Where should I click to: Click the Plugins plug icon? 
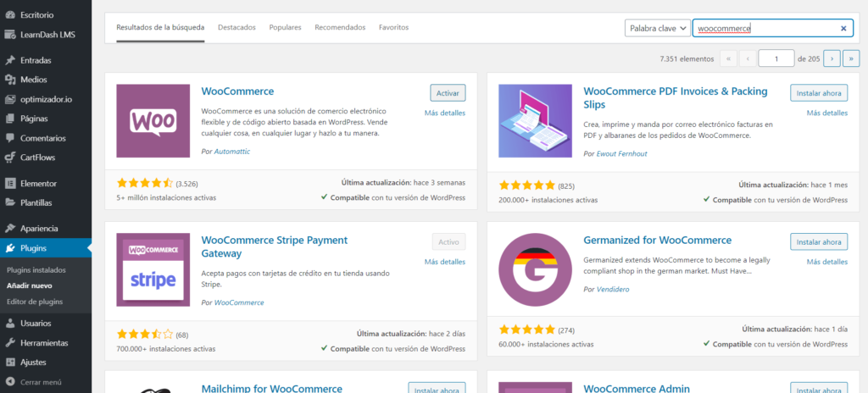pyautogui.click(x=9, y=248)
